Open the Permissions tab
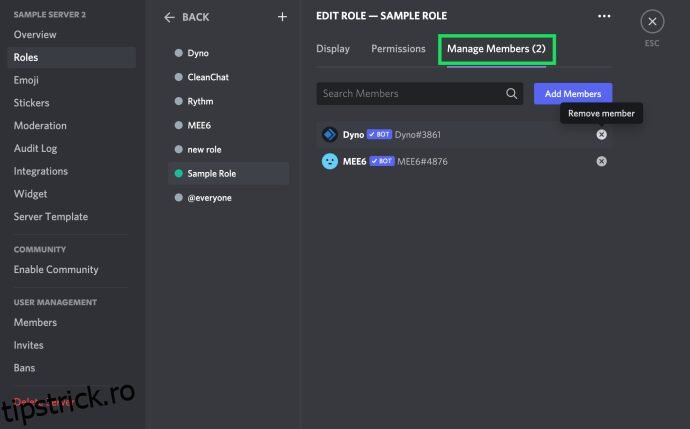This screenshot has width=690, height=429. coord(398,48)
